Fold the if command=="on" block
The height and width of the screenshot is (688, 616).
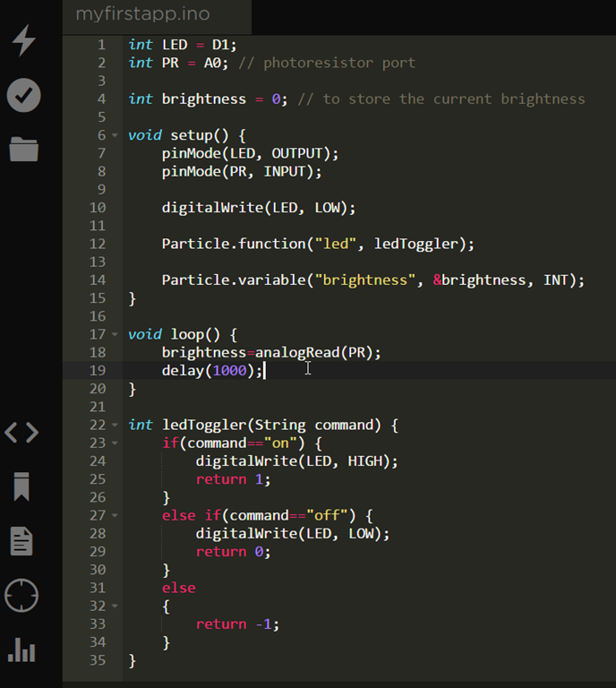[115, 443]
